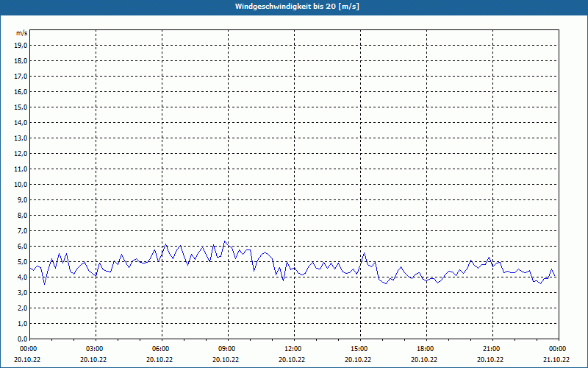
Task: Pick the '15,0' y-axis label
Action: click(x=21, y=107)
